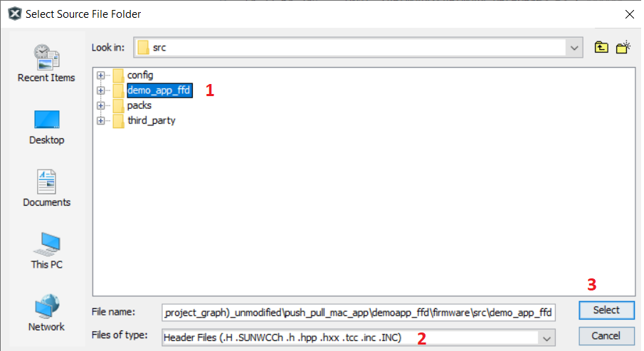Screen dimensions: 644x351
Task: Select the demo_app_ffd folder
Action: (x=159, y=90)
